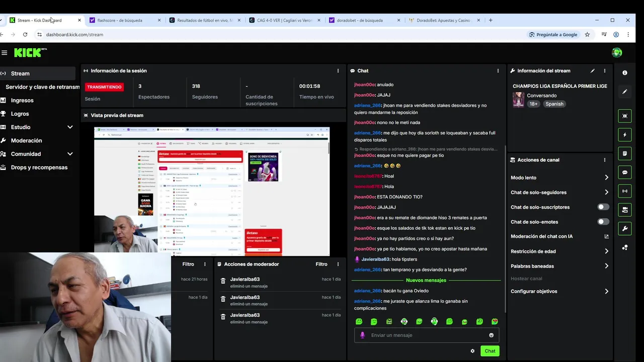This screenshot has height=362, width=644.
Task: Toggle Chat de solo-suscriptores switch
Action: tap(603, 207)
